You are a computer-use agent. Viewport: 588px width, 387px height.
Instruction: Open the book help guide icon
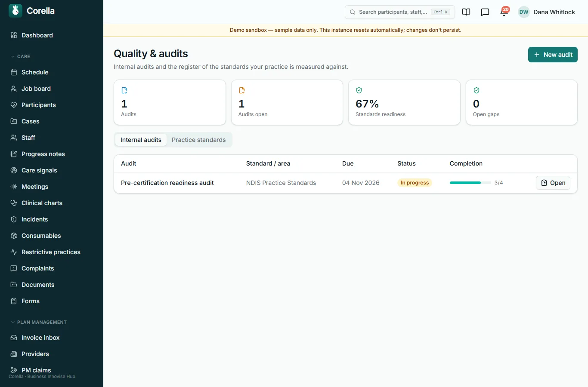click(x=466, y=12)
